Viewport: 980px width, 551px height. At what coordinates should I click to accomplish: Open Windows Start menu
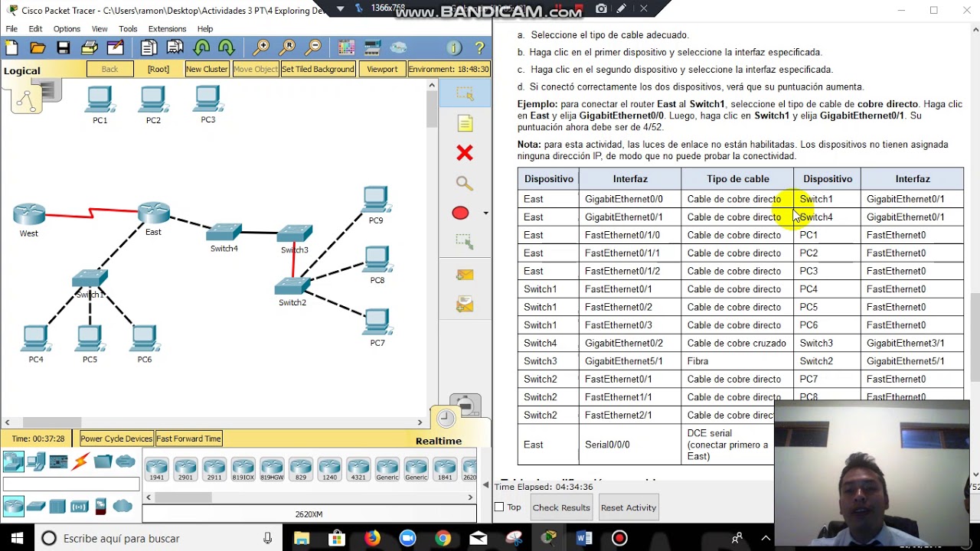tap(17, 539)
